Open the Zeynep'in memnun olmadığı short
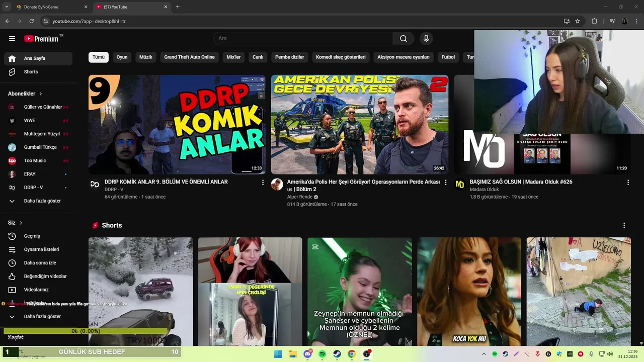This screenshot has width=644, height=362. click(x=360, y=292)
